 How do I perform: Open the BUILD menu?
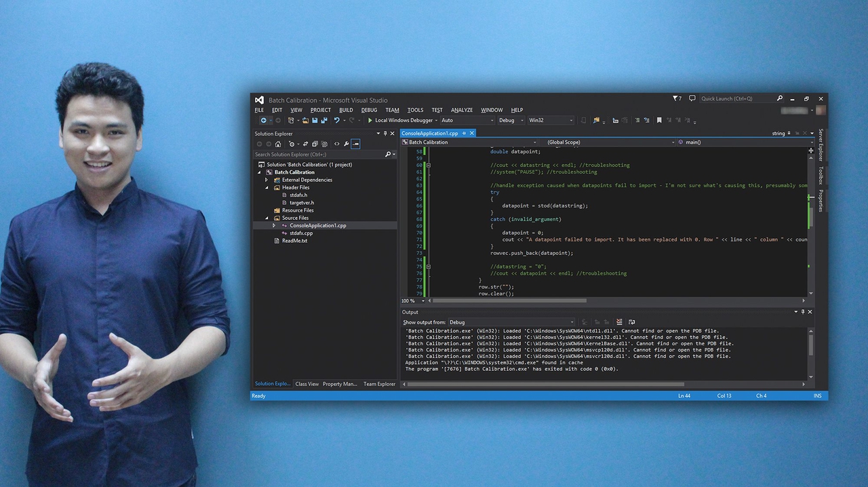click(x=346, y=110)
